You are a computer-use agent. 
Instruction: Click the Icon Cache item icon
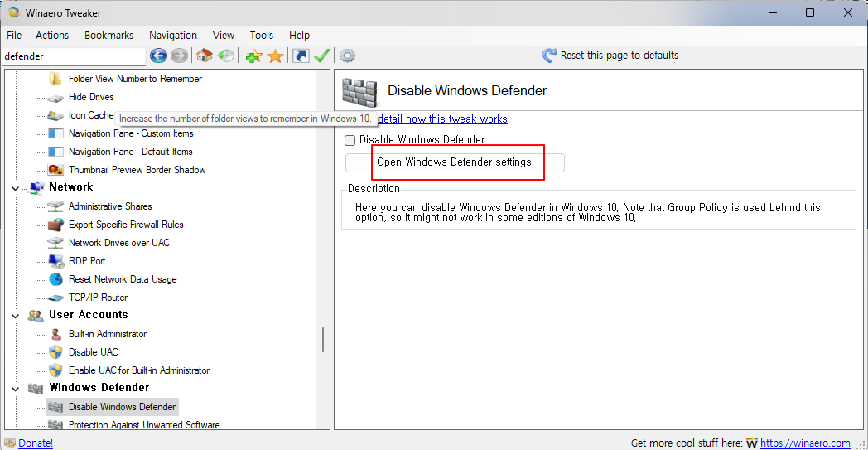coord(55,115)
